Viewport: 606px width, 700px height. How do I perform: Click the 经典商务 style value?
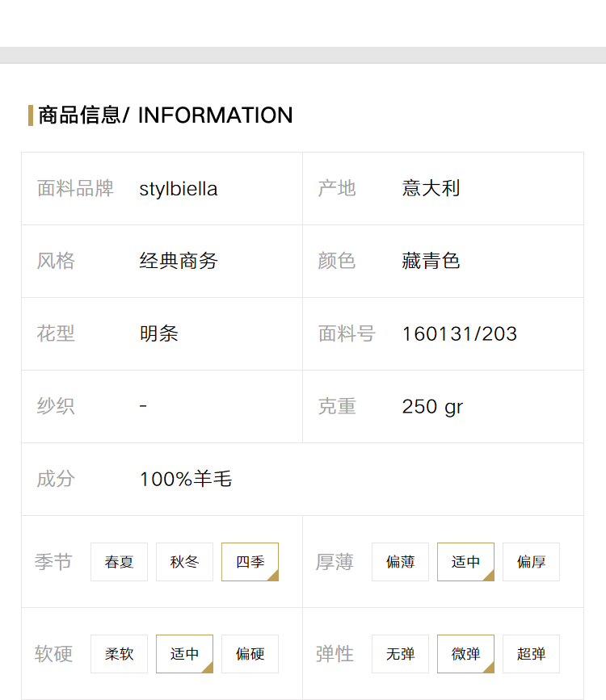(x=179, y=261)
